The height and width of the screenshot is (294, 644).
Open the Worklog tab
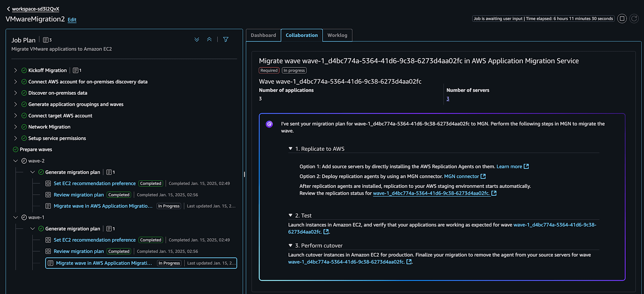point(337,35)
